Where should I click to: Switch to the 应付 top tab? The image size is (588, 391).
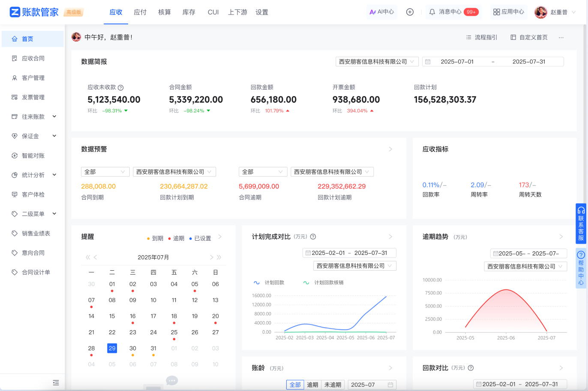click(x=140, y=12)
